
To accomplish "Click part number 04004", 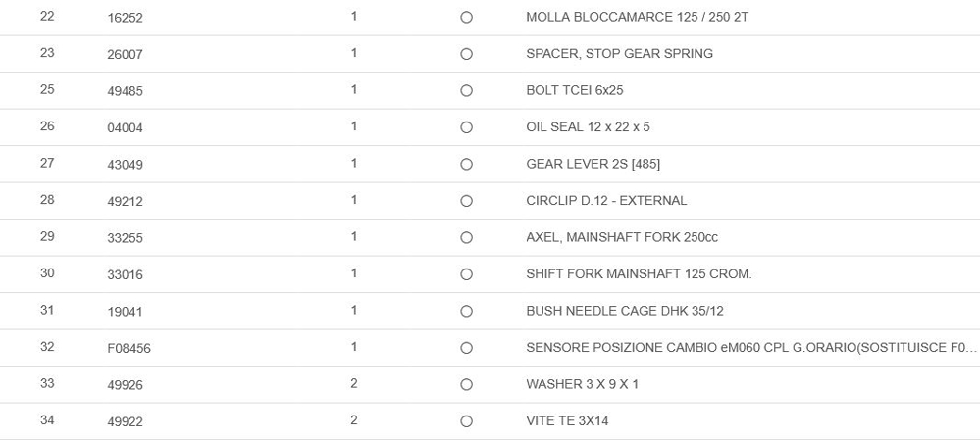I will [125, 127].
